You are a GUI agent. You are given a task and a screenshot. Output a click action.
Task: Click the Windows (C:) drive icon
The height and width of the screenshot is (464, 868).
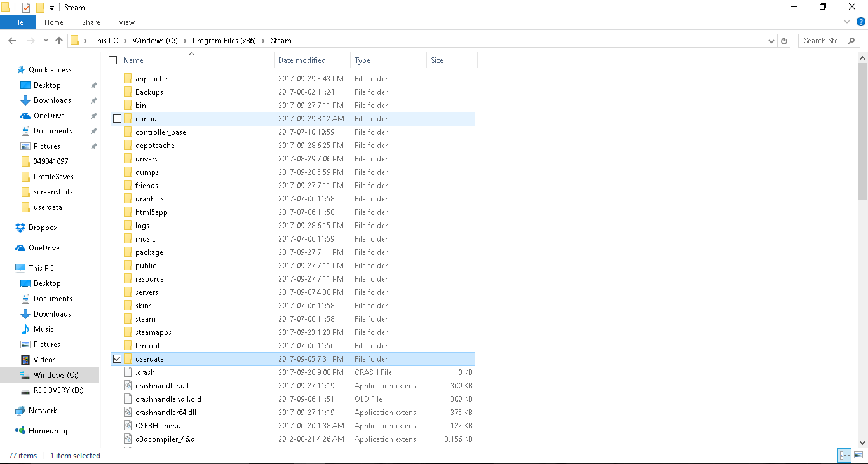[25, 375]
